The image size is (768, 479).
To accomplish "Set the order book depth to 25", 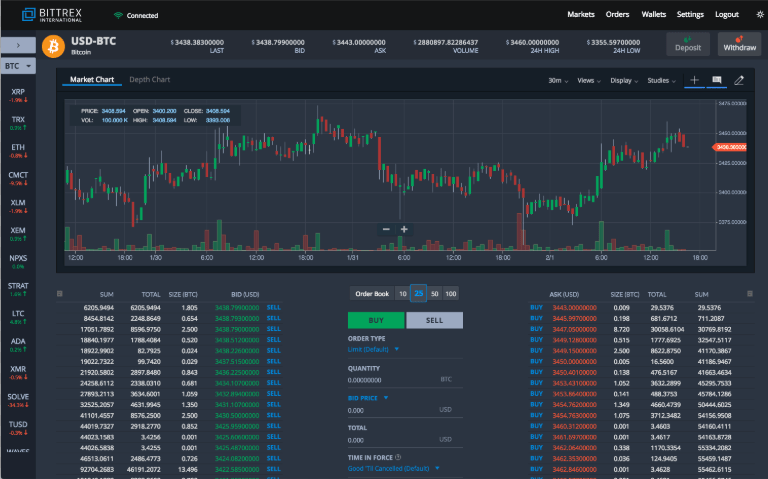I will pos(418,293).
